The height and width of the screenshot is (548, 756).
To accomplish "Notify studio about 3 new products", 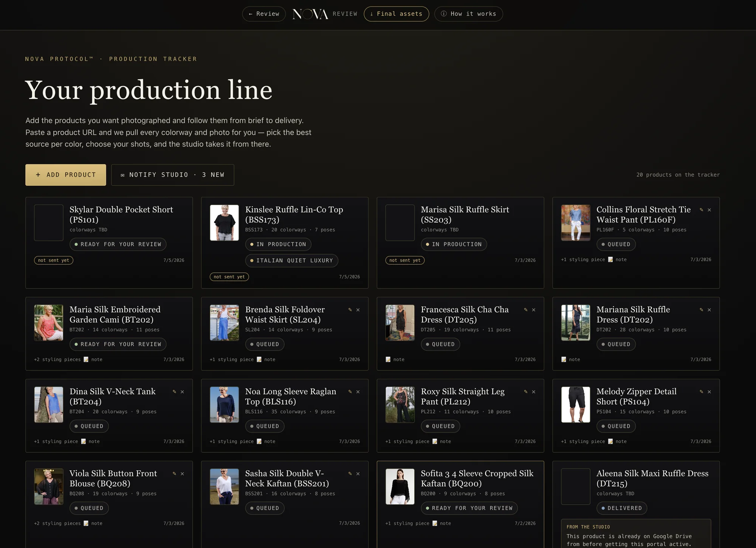I will coord(173,175).
